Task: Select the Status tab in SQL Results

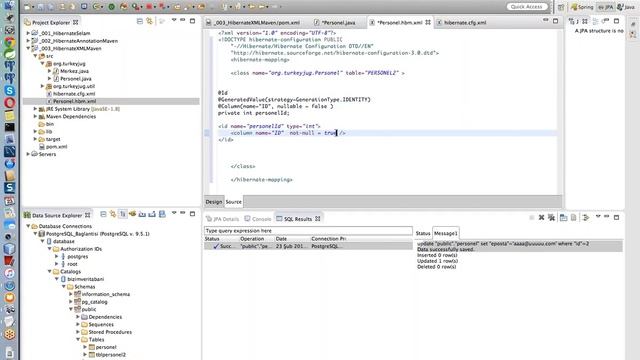Action: (423, 233)
